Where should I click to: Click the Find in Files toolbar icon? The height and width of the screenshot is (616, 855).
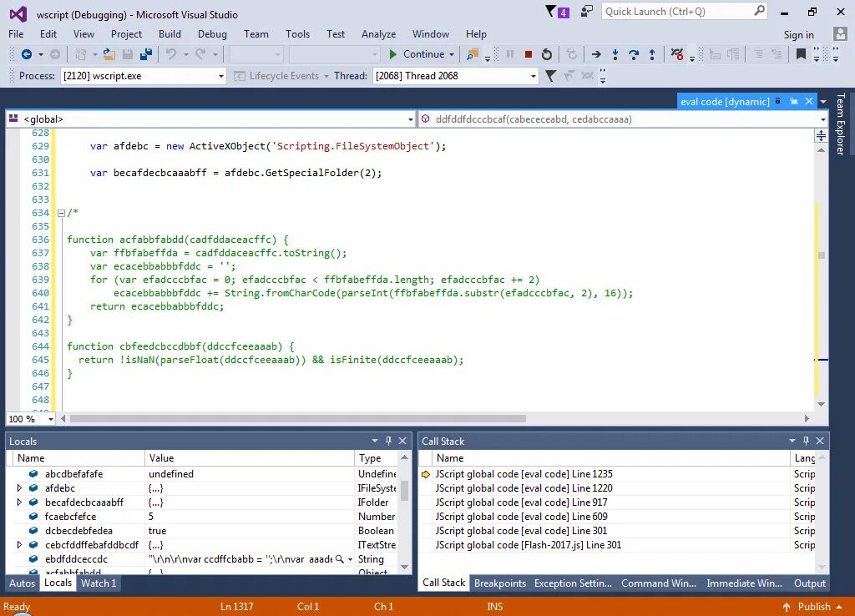pyautogui.click(x=473, y=54)
